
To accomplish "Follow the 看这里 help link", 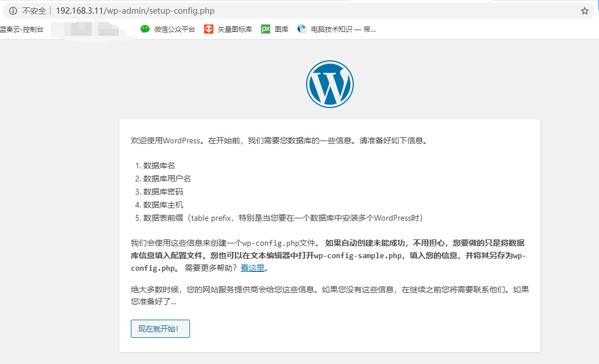I will [x=253, y=268].
